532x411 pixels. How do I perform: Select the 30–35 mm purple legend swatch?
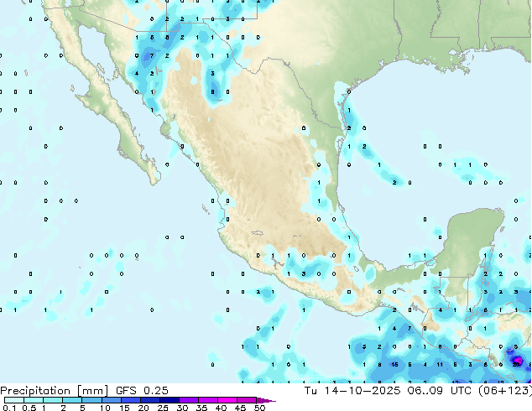click(x=188, y=400)
